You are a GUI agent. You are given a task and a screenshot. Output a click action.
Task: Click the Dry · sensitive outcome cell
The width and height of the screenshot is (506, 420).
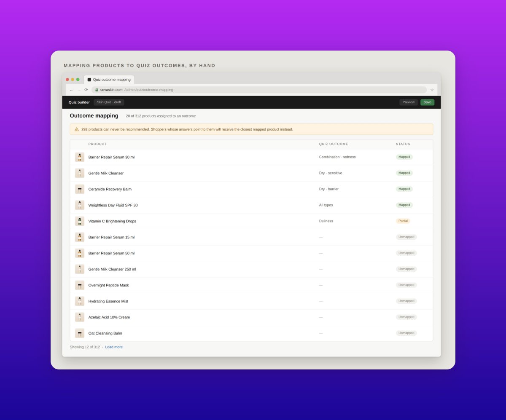click(331, 173)
